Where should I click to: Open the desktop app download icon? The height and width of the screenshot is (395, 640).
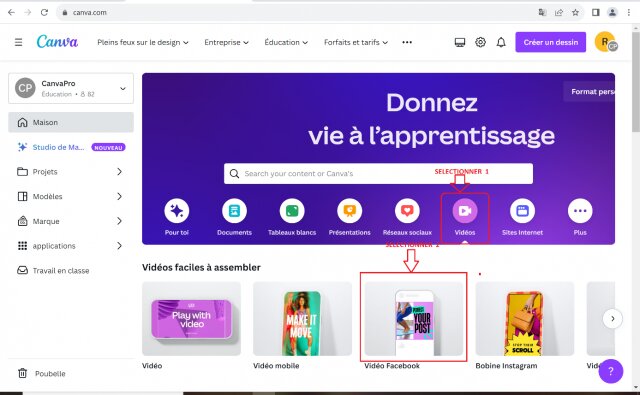tap(460, 42)
